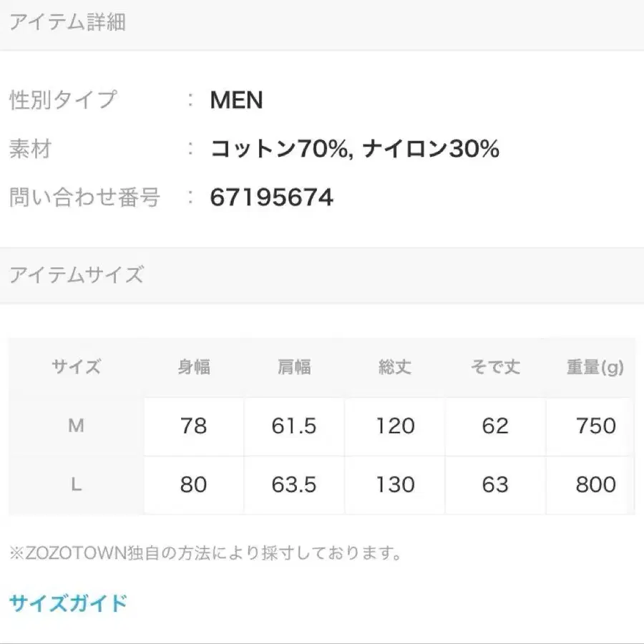Click the そで丈 column header
This screenshot has height=644, width=644.
pos(494,367)
